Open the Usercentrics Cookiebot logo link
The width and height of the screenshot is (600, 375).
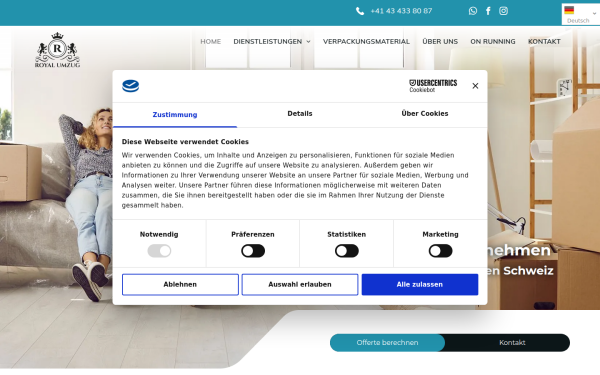coord(433,86)
